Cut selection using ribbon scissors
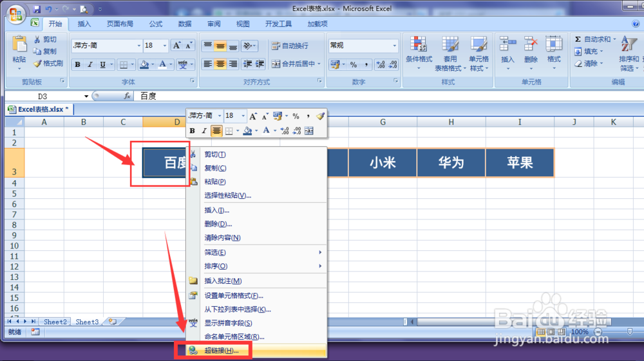 45,39
